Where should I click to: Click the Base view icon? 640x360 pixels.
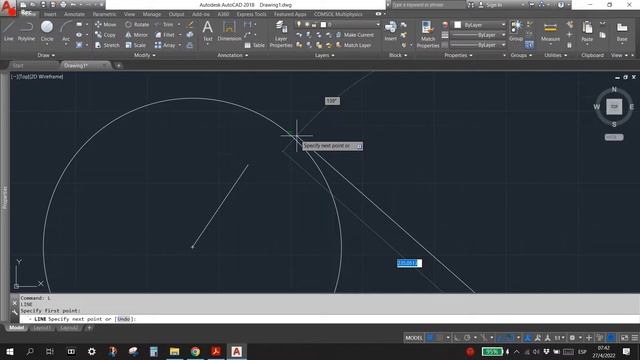[622, 31]
